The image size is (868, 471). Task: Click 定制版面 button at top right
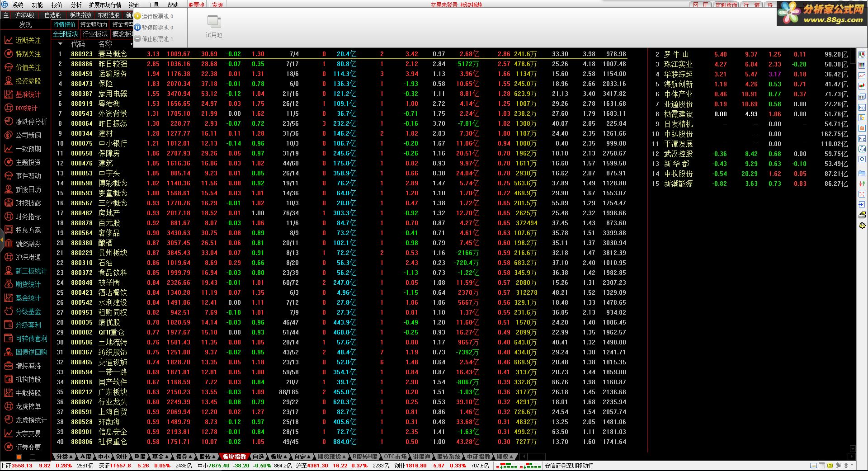coord(726,5)
